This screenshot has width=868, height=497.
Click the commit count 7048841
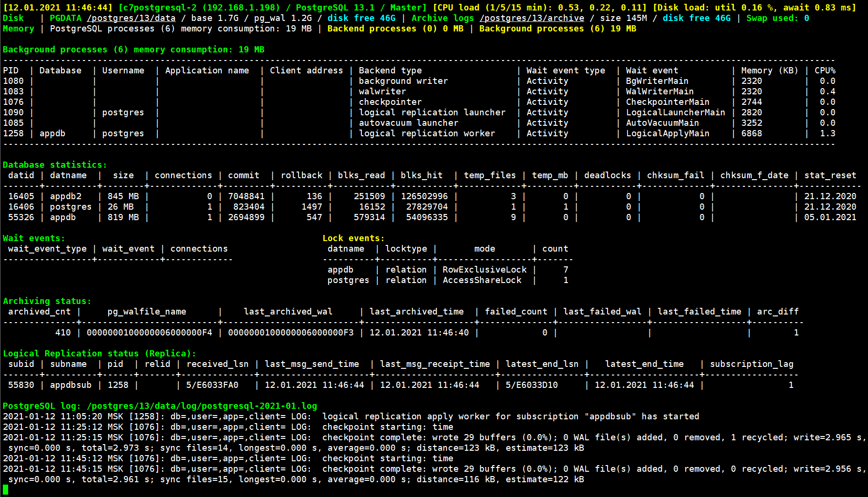click(246, 196)
